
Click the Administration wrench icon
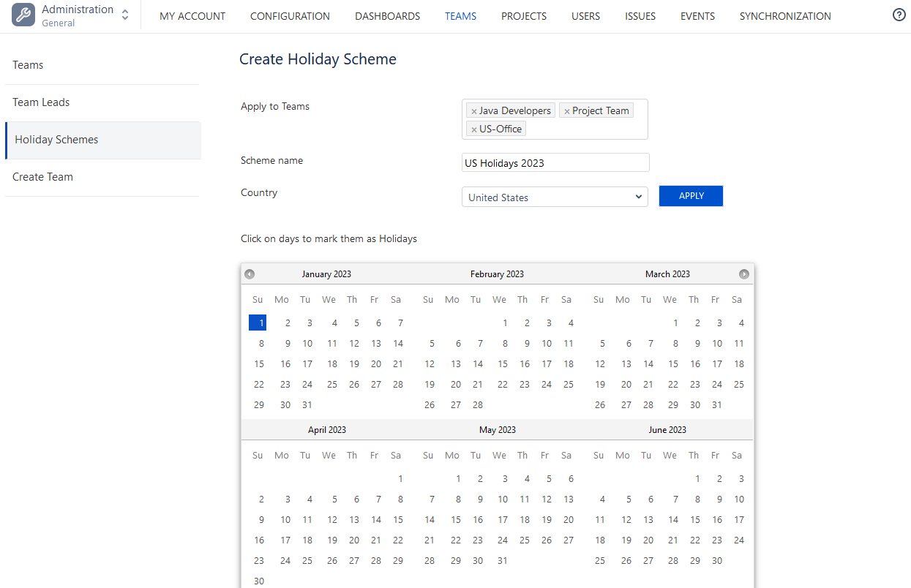click(x=23, y=15)
